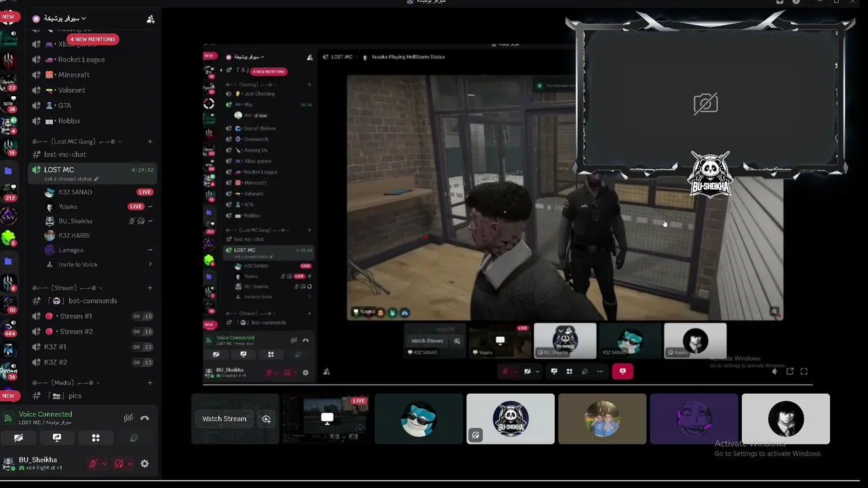Open the soundboard button in voice panel

134,438
